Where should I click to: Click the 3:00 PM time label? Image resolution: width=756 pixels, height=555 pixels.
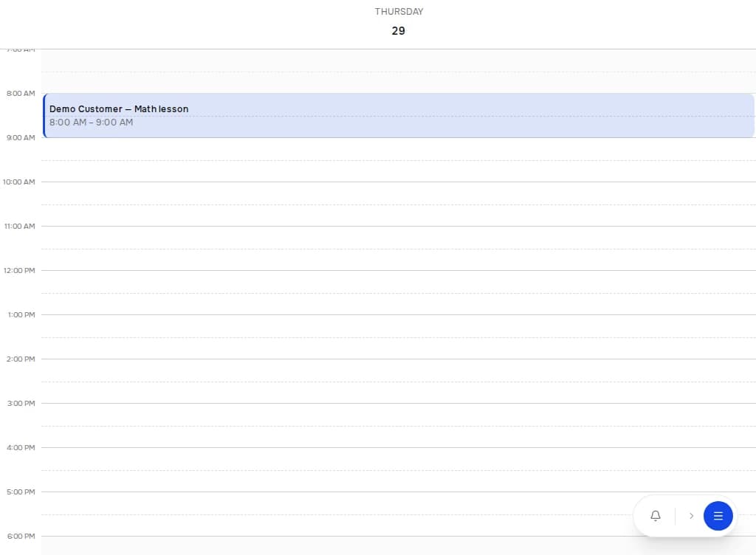(x=21, y=404)
